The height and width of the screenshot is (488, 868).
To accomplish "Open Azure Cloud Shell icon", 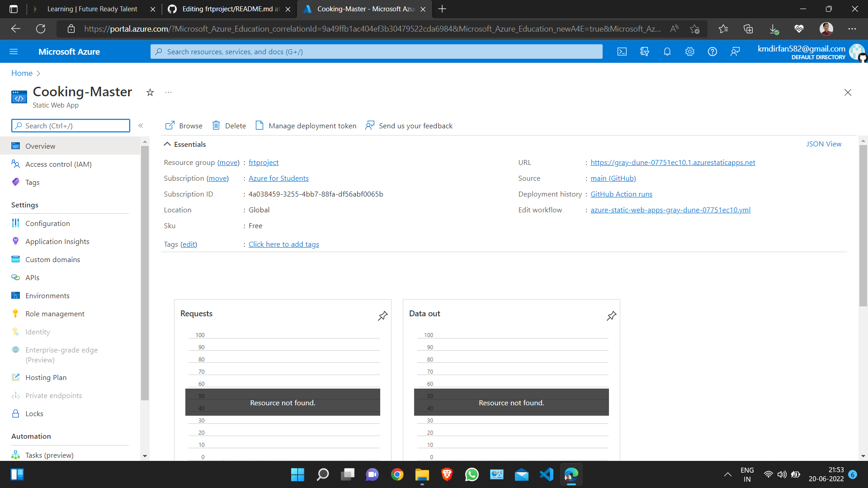I will 622,52.
